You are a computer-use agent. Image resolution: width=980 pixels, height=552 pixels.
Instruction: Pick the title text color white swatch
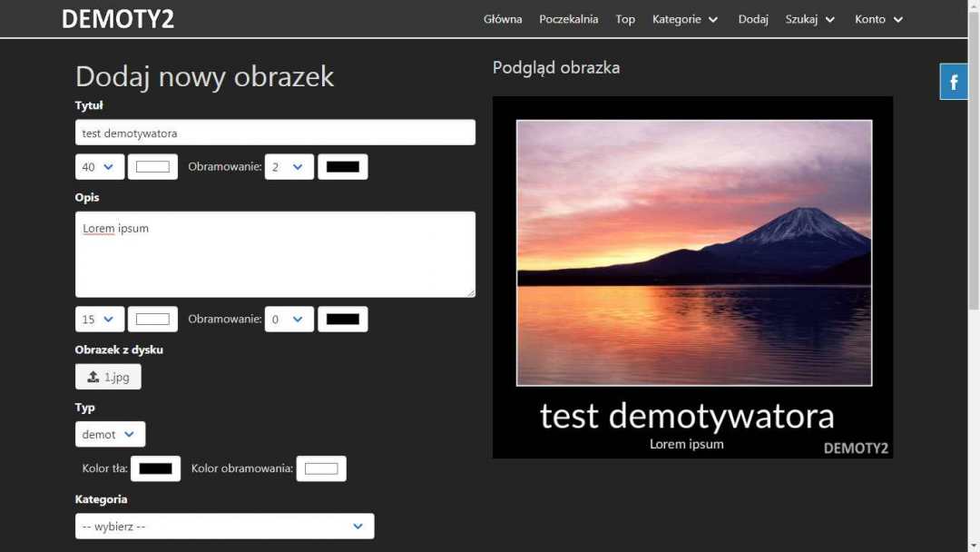152,167
